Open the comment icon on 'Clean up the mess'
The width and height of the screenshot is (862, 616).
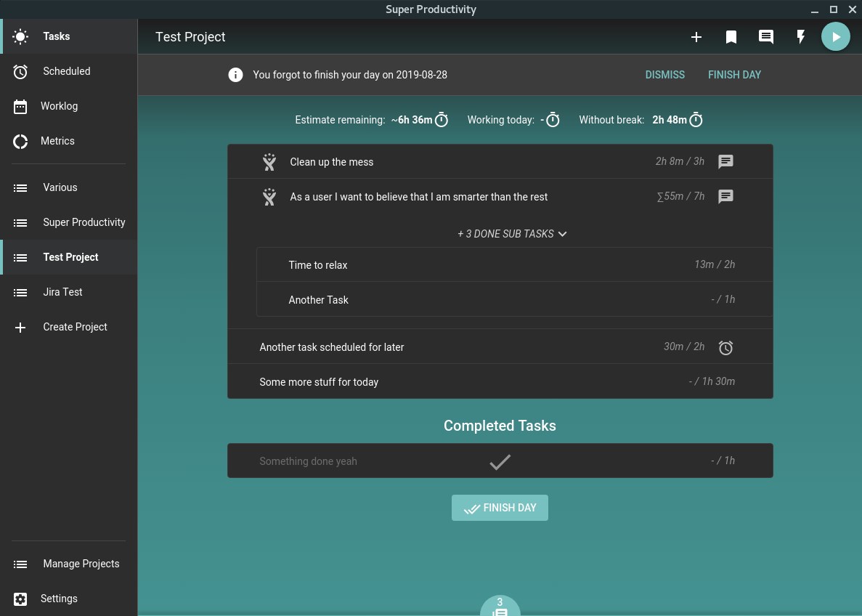[x=725, y=161]
